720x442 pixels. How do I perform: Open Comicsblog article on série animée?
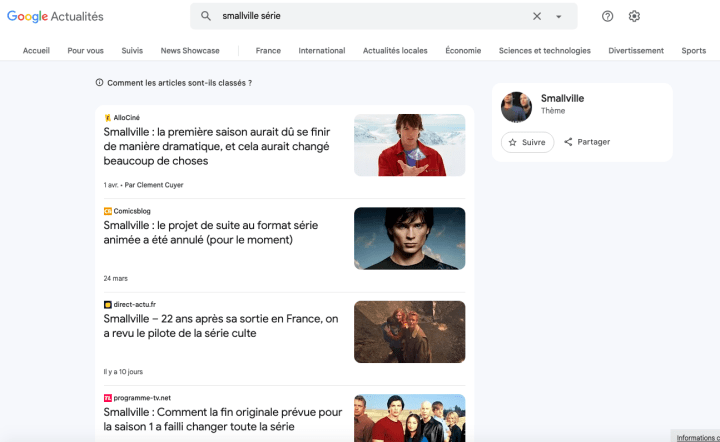(x=211, y=232)
